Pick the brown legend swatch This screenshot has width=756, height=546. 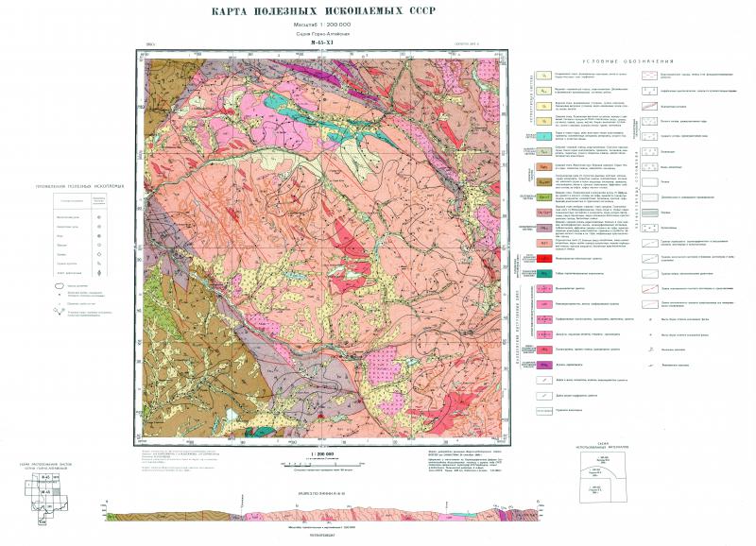[x=544, y=181]
